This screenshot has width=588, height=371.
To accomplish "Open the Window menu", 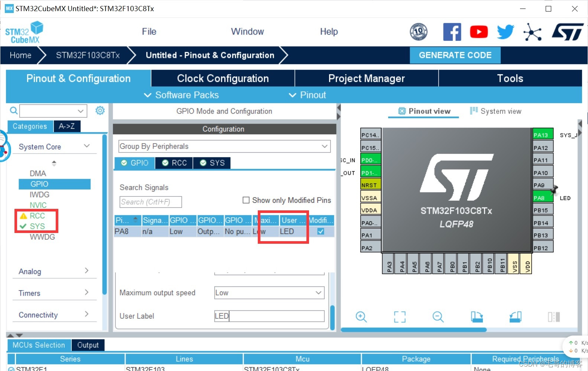I will coord(247,32).
